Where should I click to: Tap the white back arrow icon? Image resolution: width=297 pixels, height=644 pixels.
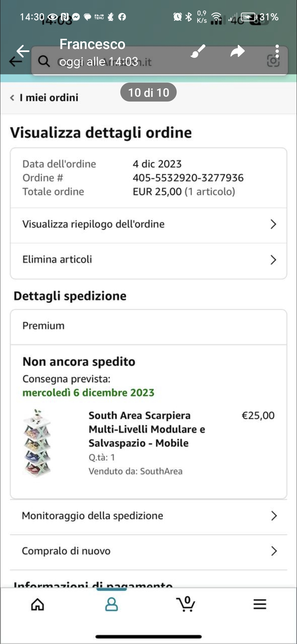(x=23, y=51)
